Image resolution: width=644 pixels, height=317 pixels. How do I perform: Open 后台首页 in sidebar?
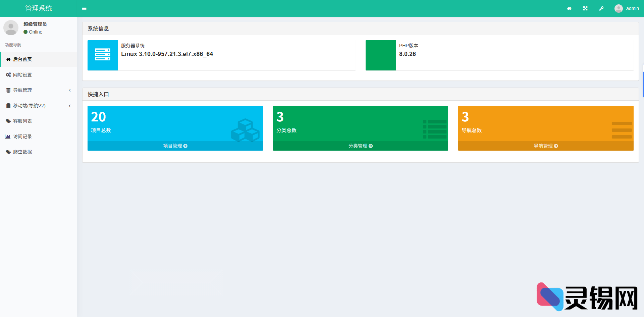[x=22, y=59]
